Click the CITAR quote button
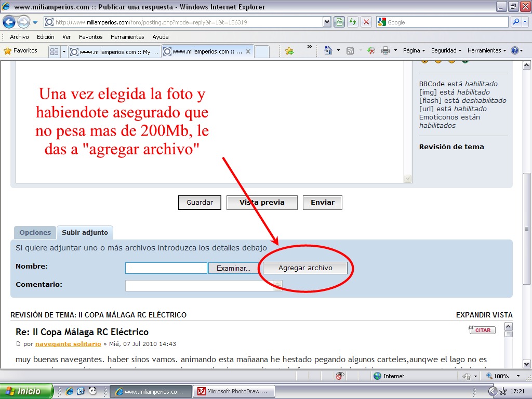 point(482,330)
